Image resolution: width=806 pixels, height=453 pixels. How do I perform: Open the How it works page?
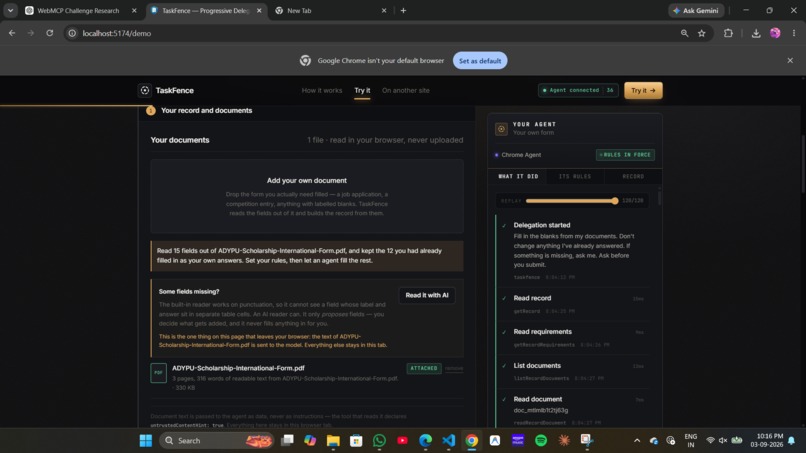tap(322, 90)
